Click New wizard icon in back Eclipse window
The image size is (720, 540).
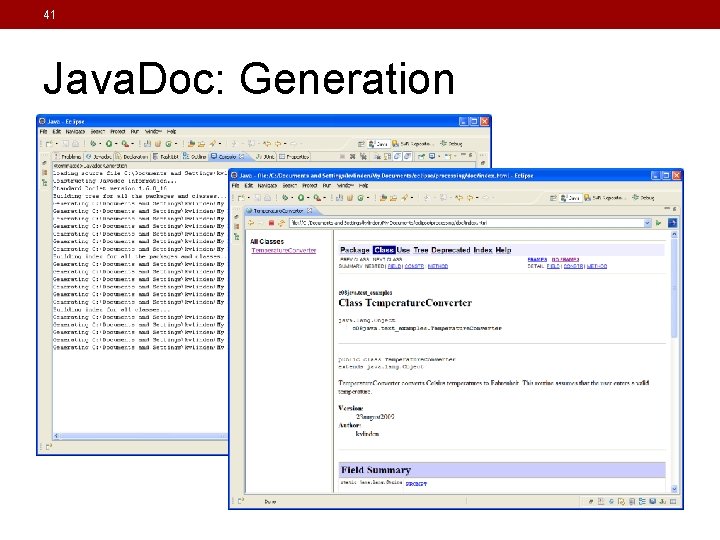49,144
